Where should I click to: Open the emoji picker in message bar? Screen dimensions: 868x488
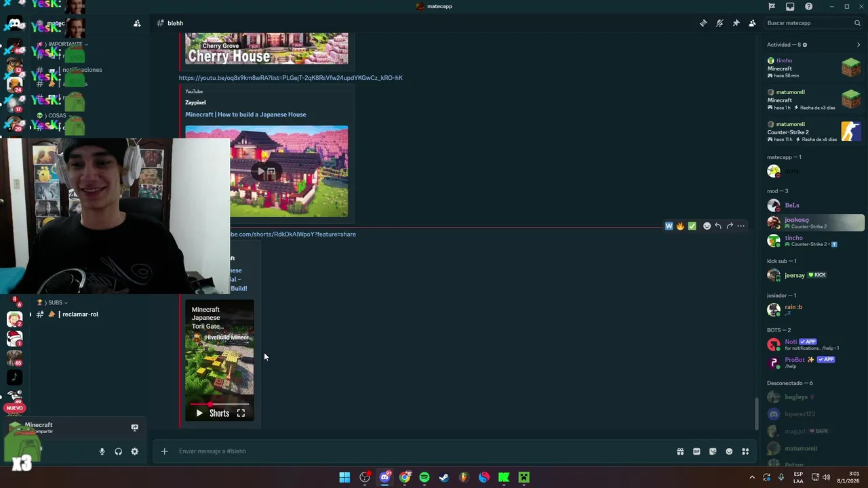point(729,451)
